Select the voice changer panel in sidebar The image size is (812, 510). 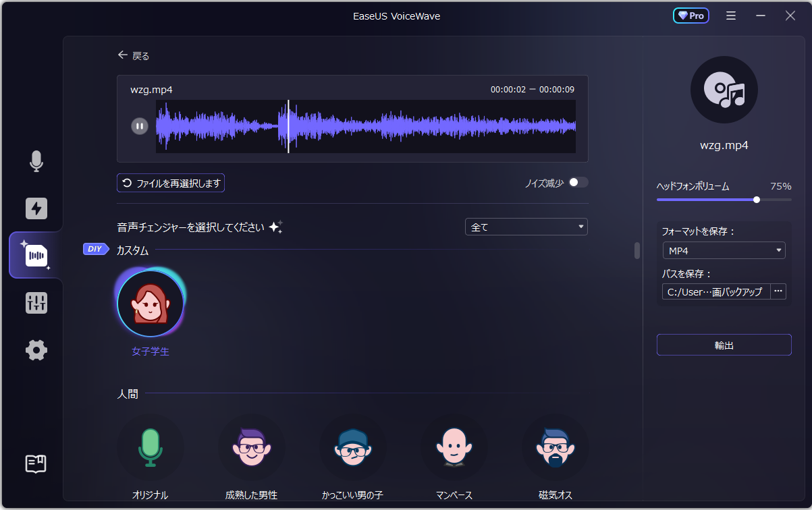point(36,255)
